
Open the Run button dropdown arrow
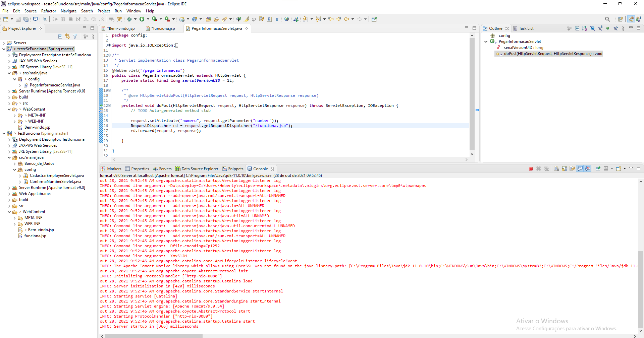pos(148,19)
